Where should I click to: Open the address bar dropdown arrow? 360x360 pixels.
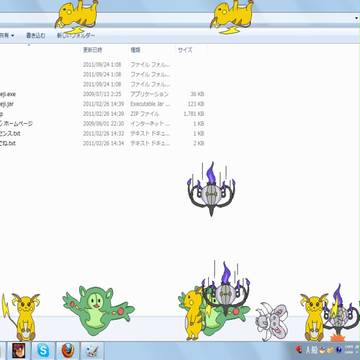[x=357, y=18]
